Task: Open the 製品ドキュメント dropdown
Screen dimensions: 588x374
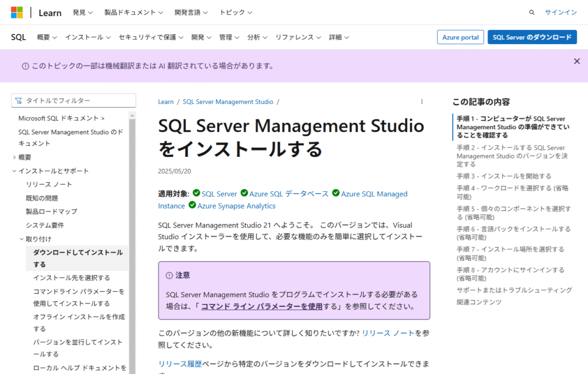Action: [x=133, y=13]
